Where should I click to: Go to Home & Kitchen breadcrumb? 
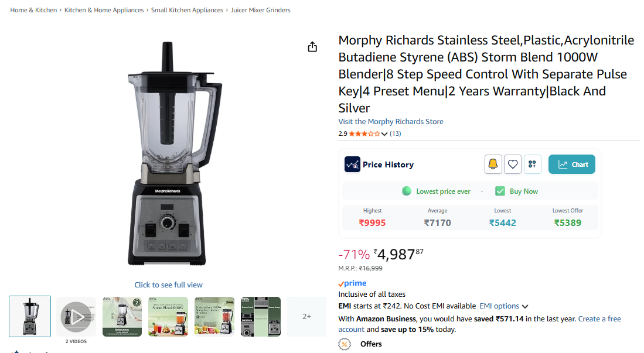[34, 10]
